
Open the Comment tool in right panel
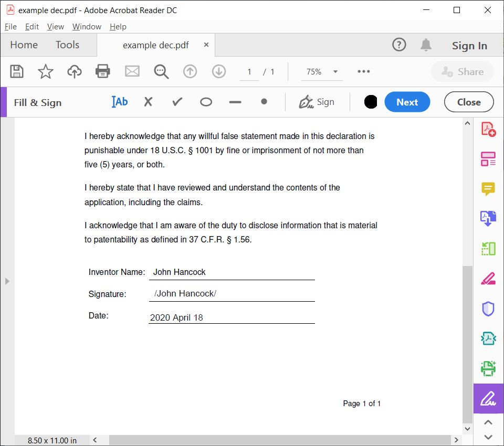point(488,189)
